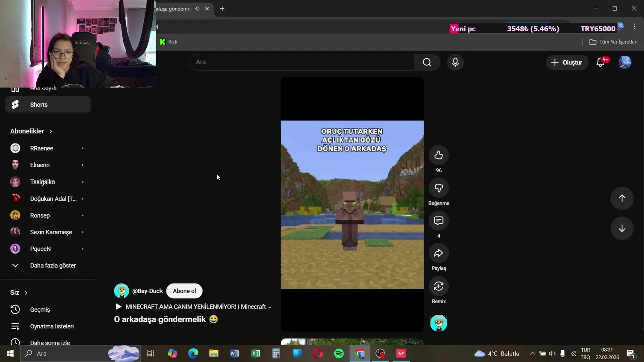Subscribe with the Abone ol button
This screenshot has width=644, height=362.
coord(184,291)
